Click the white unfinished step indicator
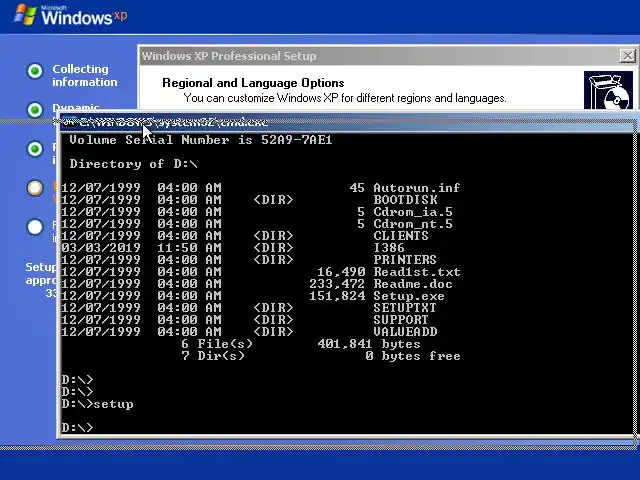 click(35, 227)
